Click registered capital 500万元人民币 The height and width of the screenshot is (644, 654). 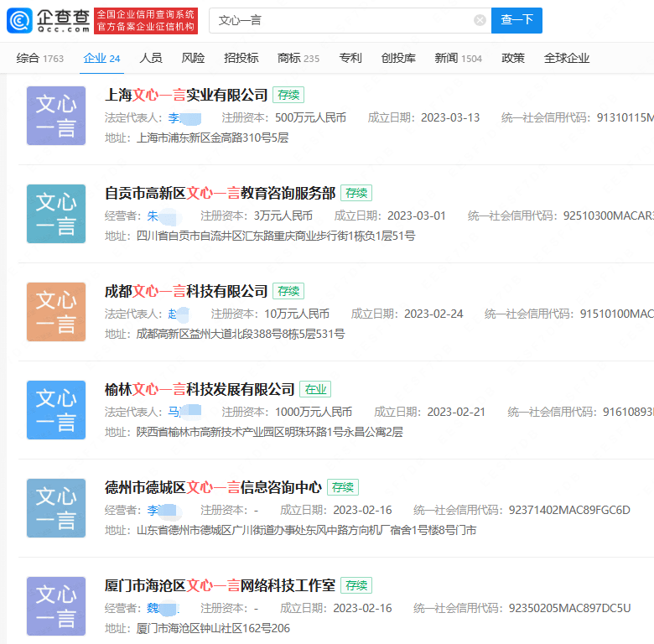310,117
